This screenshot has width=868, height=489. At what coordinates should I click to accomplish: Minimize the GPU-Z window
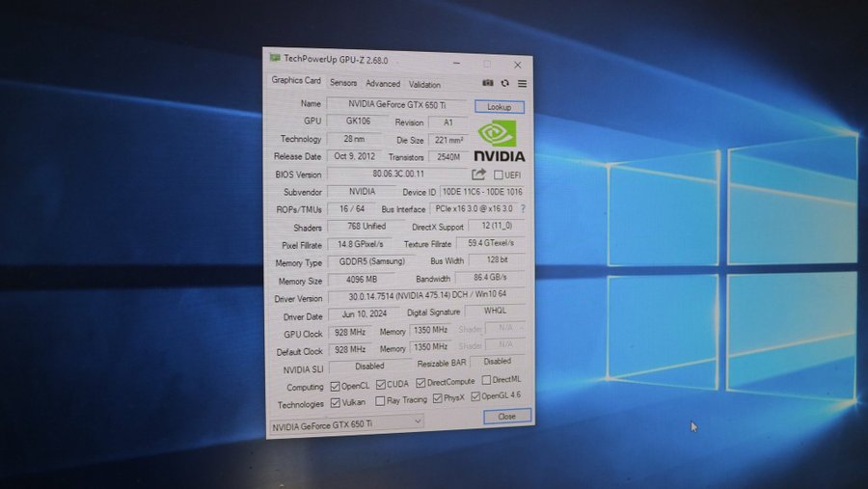456,63
